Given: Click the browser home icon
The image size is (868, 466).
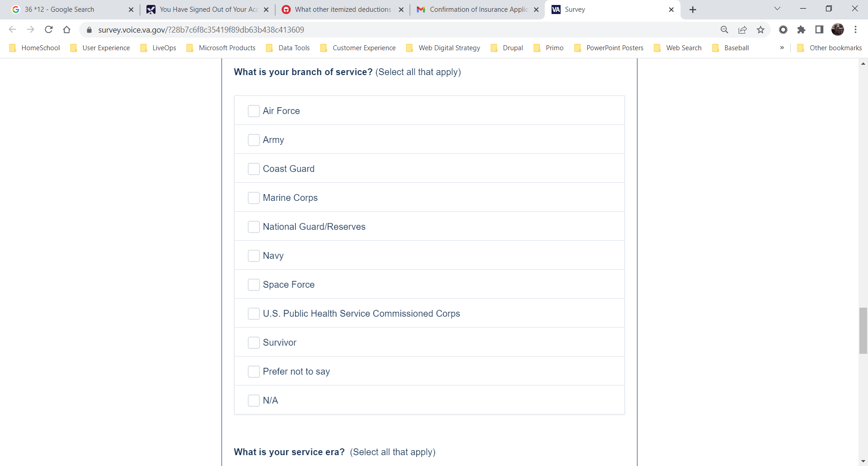Looking at the screenshot, I should click(x=67, y=30).
